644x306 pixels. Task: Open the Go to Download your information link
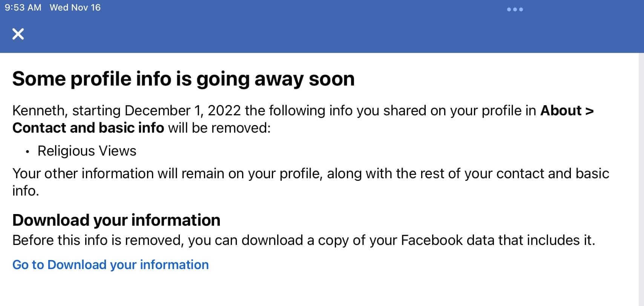click(110, 265)
